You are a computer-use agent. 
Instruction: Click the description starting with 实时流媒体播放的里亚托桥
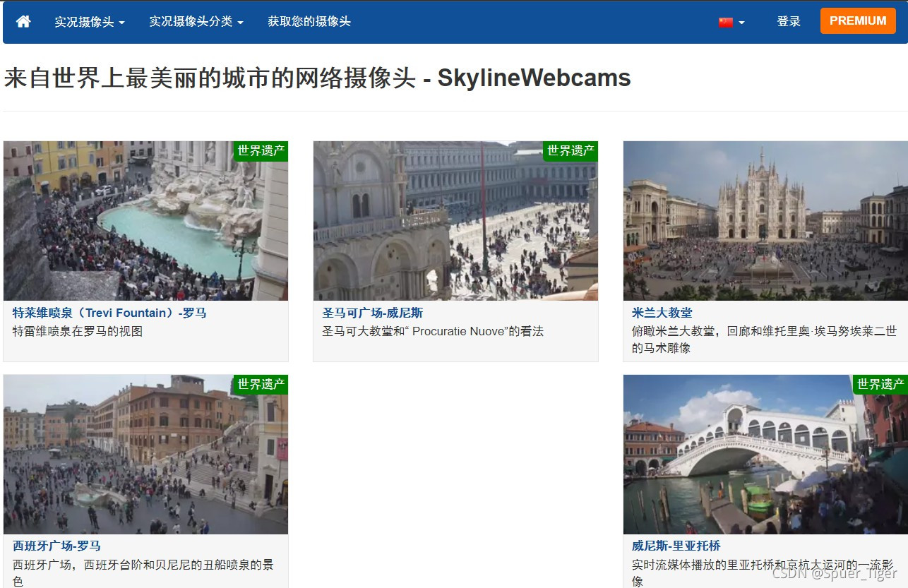click(764, 573)
